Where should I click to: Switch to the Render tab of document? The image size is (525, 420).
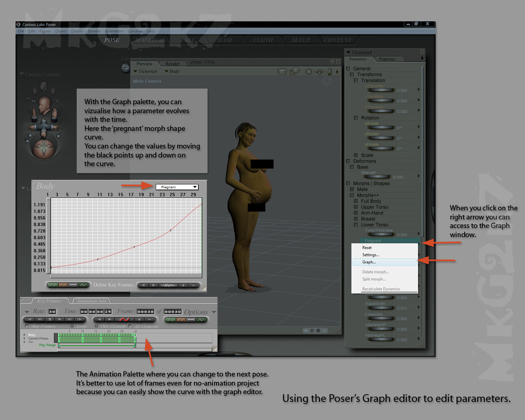pos(173,64)
